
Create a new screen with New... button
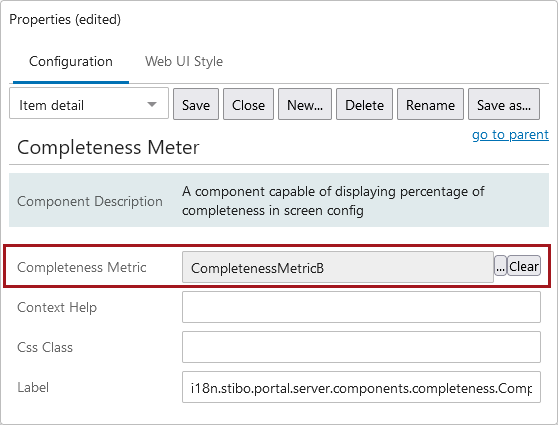pyautogui.click(x=305, y=104)
